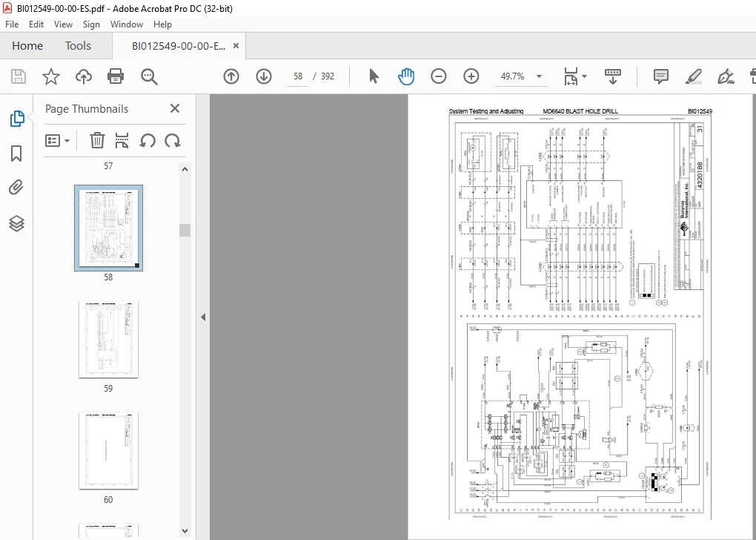Screen dimensions: 756x540
Task: Print the document with printer icon
Action: point(116,76)
